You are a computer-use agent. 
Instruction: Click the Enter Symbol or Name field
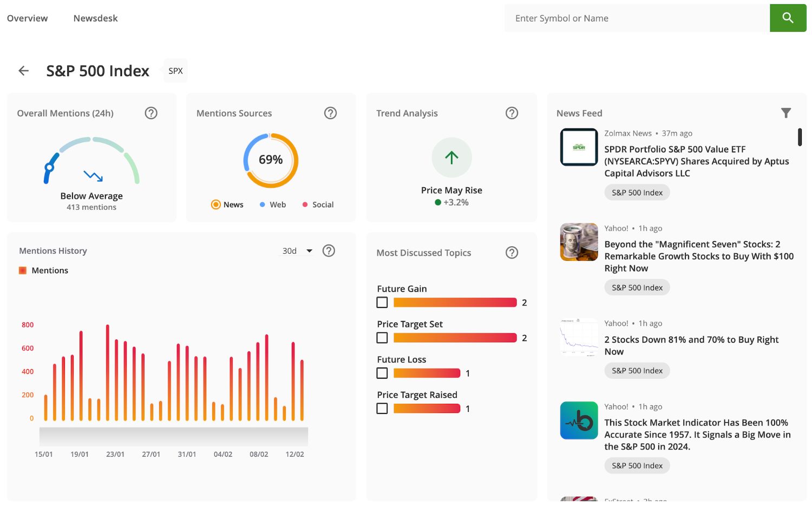pyautogui.click(x=637, y=18)
